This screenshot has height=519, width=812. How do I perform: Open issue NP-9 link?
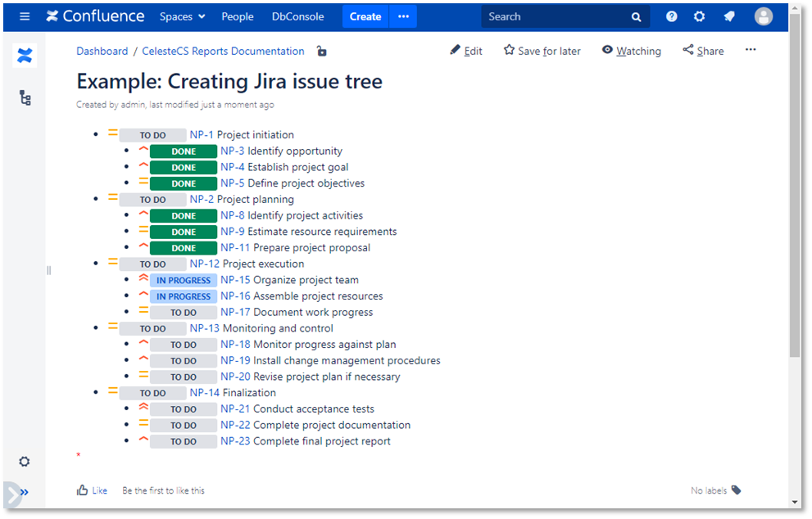click(233, 232)
